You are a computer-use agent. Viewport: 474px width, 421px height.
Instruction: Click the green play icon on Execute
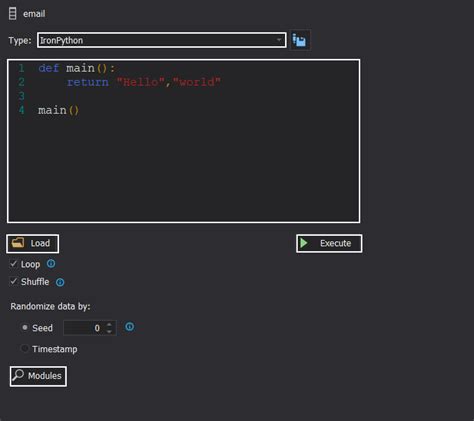tap(304, 243)
